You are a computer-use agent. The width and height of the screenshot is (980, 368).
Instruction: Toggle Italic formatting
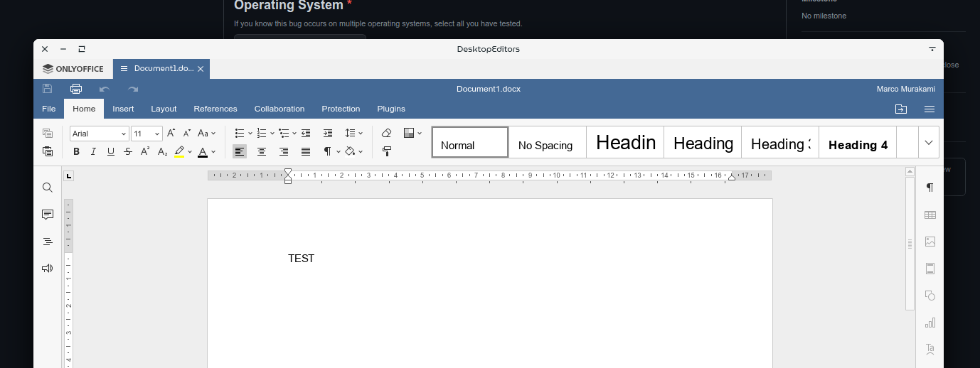94,151
